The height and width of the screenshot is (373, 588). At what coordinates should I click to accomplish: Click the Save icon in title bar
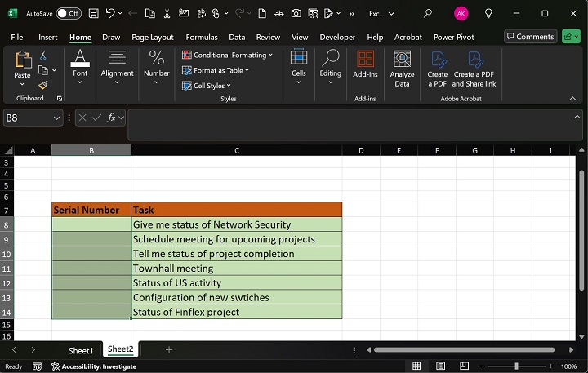[x=94, y=14]
